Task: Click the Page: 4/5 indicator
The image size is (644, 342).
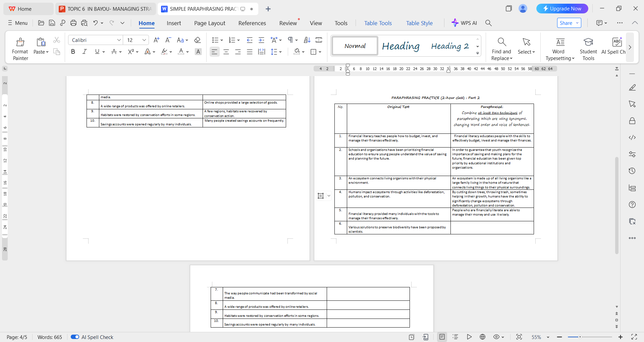Action: (17, 337)
